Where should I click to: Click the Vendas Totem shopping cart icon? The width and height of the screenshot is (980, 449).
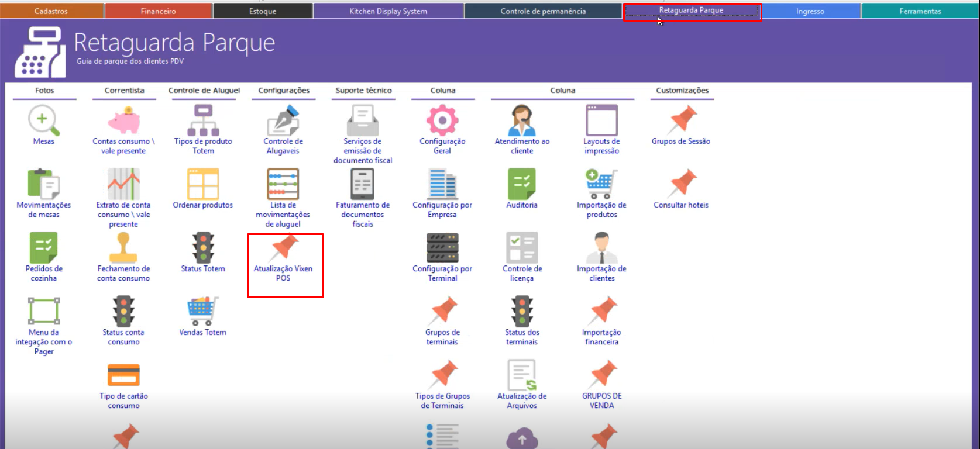(203, 312)
